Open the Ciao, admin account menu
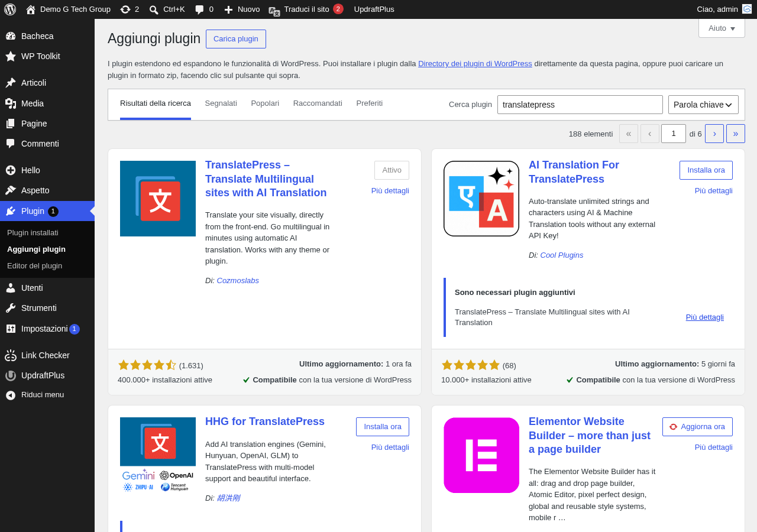This screenshot has width=757, height=532. pyautogui.click(x=724, y=9)
